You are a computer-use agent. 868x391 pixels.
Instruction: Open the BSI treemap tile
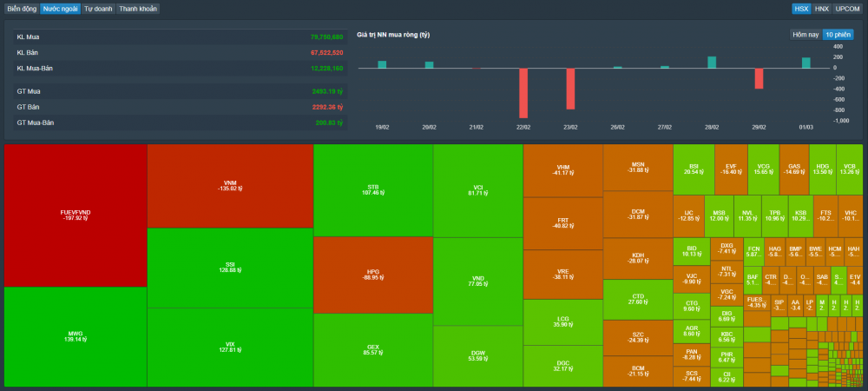tap(694, 169)
